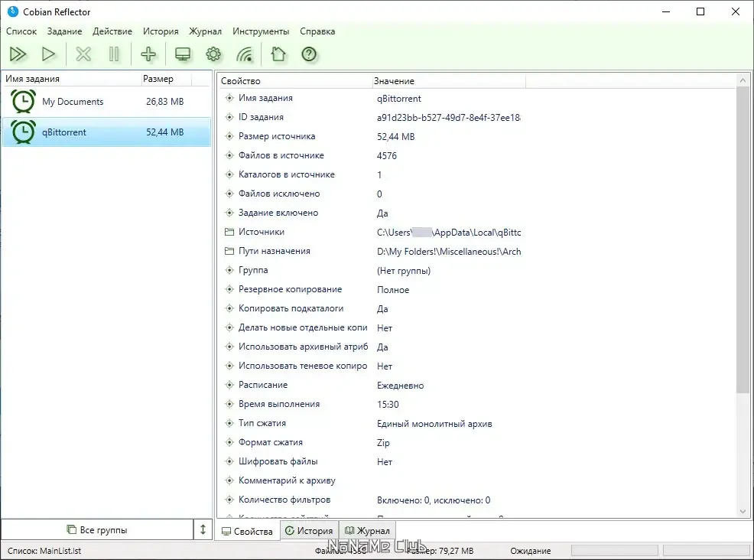The height and width of the screenshot is (560, 754).
Task: Run all tasks with double-arrow icon
Action: tap(18, 54)
